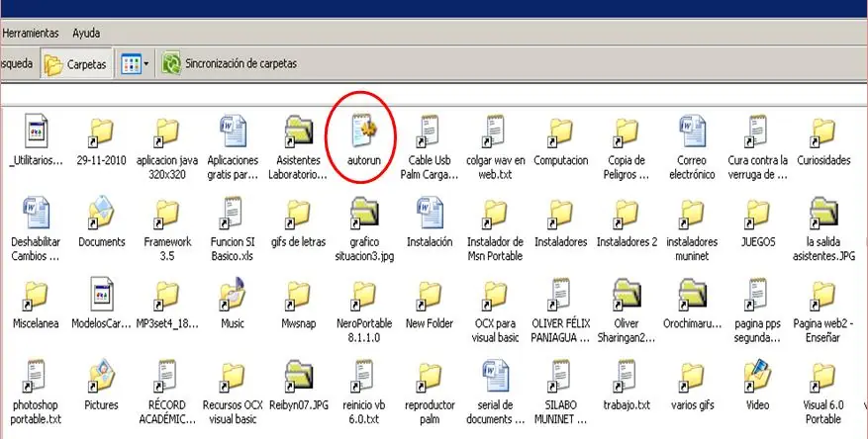868x439 pixels.
Task: Toggle the Carpetas folders pane button
Action: coord(76,64)
